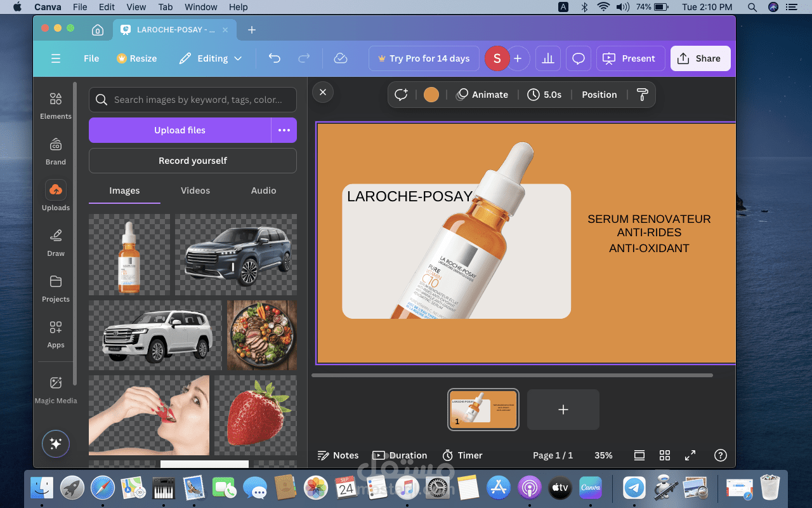Switch to scroll view icon

639,455
